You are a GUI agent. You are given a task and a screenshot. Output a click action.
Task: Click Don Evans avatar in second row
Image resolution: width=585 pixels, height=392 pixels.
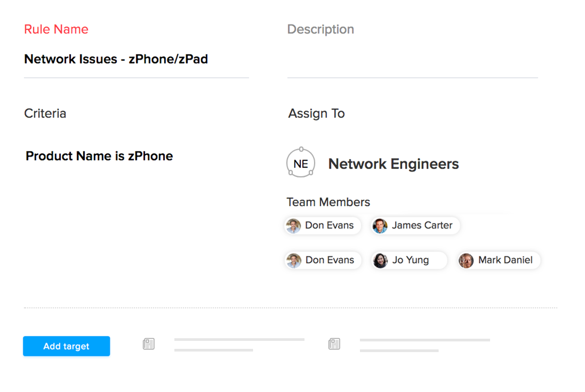click(294, 260)
